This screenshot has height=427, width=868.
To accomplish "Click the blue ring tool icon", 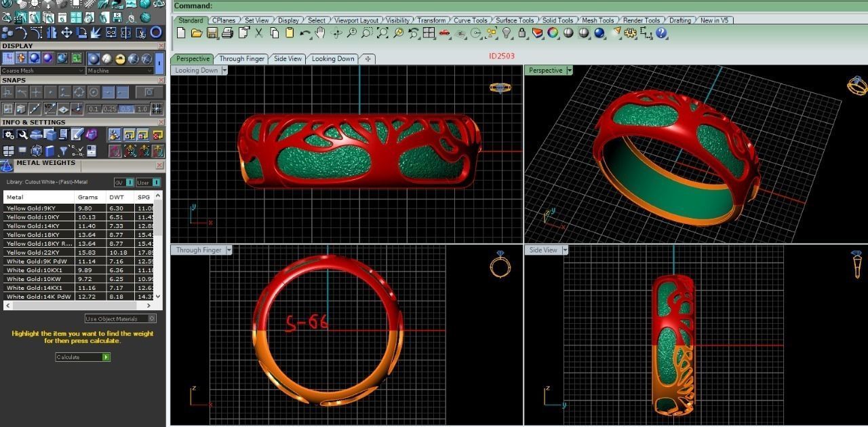I will [156, 32].
